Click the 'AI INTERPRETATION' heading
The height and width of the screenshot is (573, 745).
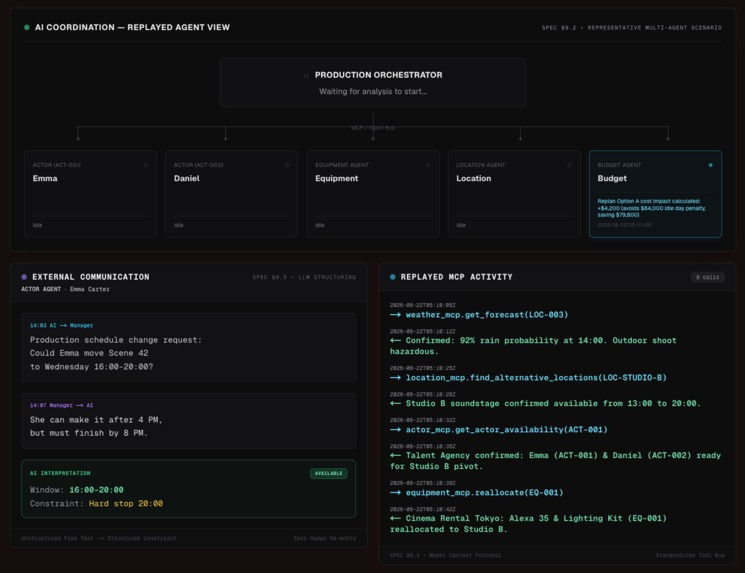point(60,473)
